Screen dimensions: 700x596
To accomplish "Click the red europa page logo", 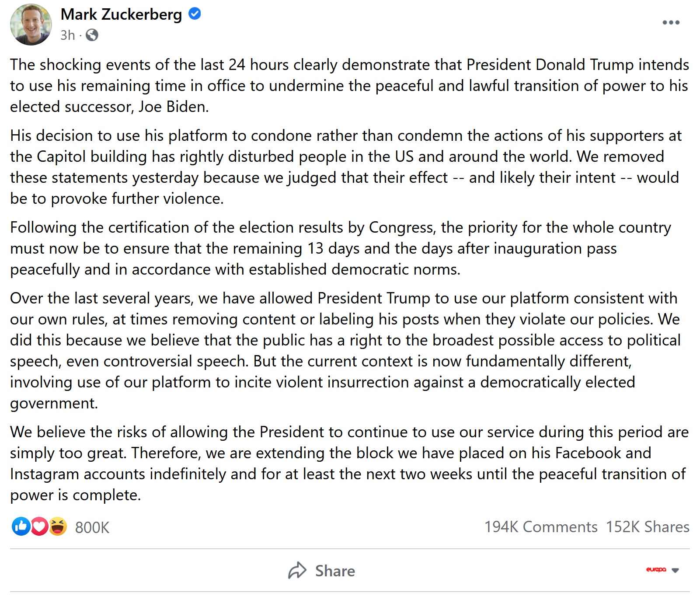I will coord(656,569).
